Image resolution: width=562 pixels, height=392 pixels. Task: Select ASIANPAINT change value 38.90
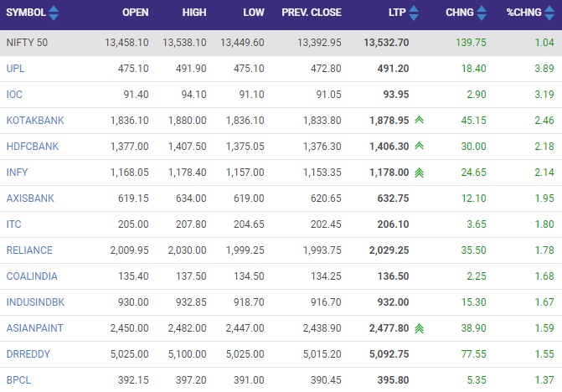(x=473, y=328)
